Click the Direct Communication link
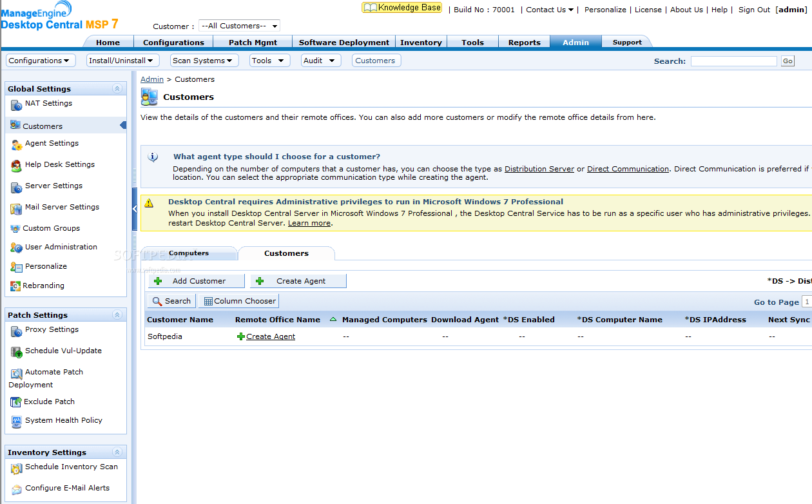The width and height of the screenshot is (812, 504). pos(628,169)
